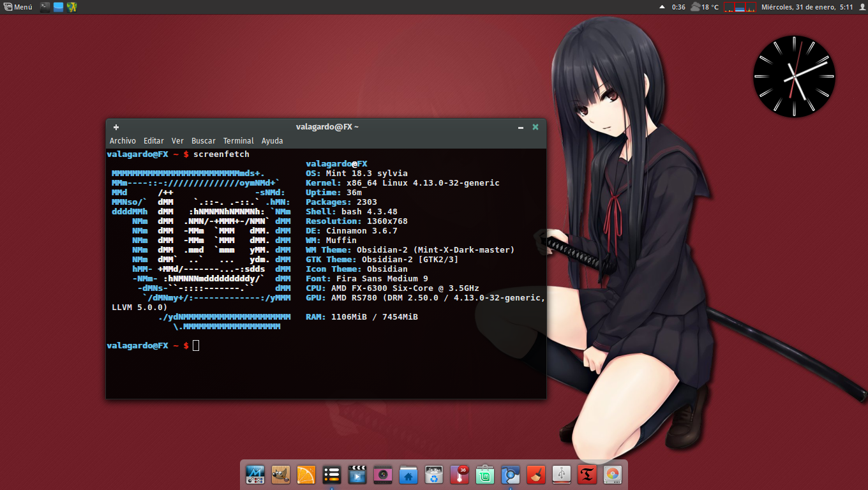Launch GIMP from the dock

(x=281, y=475)
